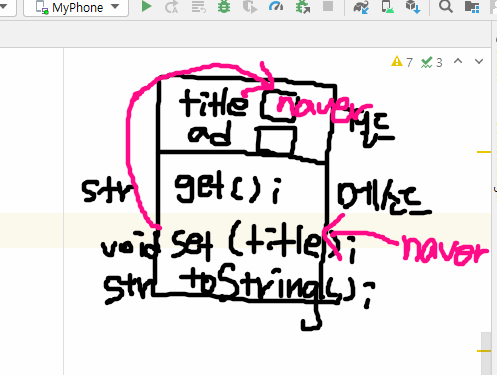Stop the app with the square icon
Viewport: 497px width, 375px height.
tap(328, 6)
